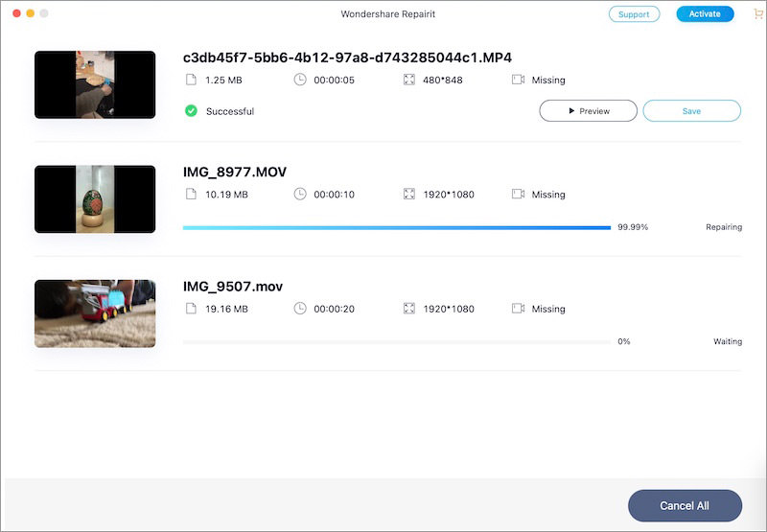Viewport: 767px width, 532px height.
Task: Click the green Successful checkmark icon
Action: tap(191, 111)
